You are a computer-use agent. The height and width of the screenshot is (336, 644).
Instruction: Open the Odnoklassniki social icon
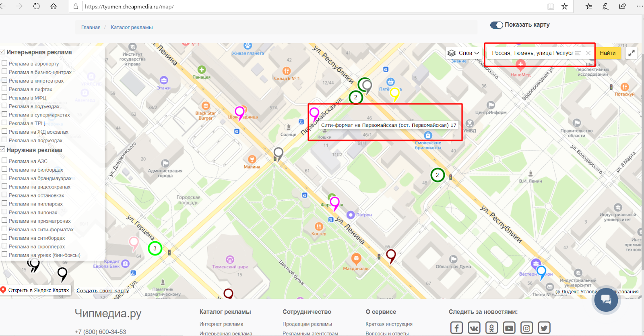491,328
